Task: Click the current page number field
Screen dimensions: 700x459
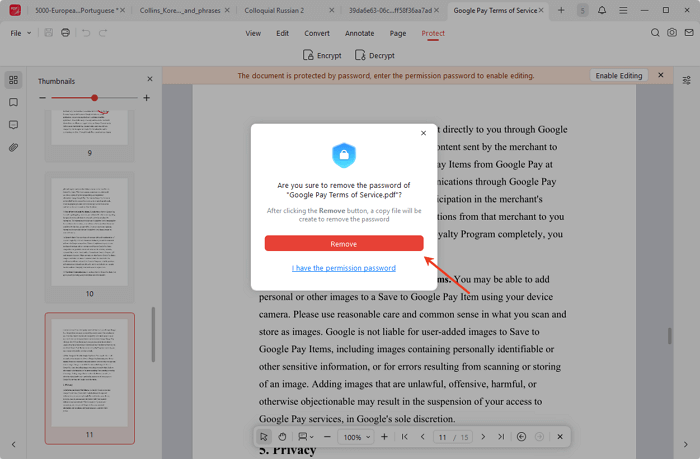Action: (x=442, y=437)
